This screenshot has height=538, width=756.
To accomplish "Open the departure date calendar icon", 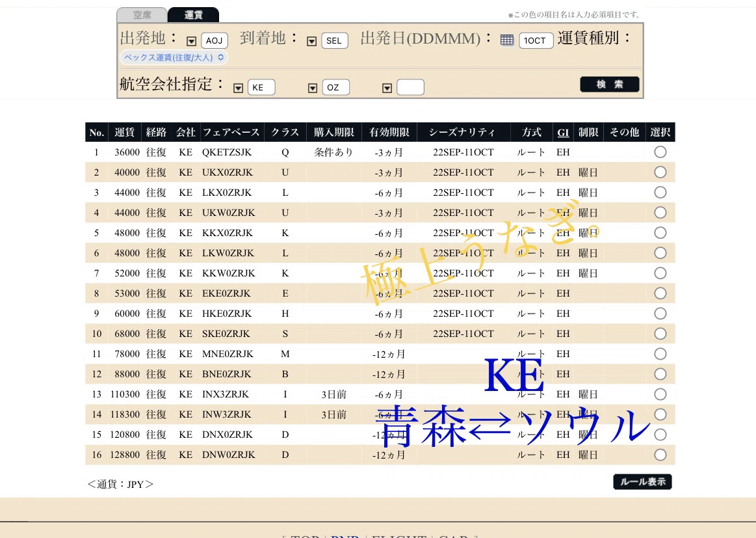I will 507,40.
